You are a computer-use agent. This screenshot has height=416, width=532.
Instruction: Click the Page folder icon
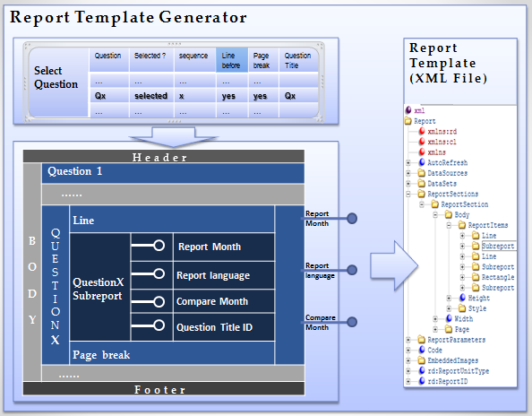449,329
